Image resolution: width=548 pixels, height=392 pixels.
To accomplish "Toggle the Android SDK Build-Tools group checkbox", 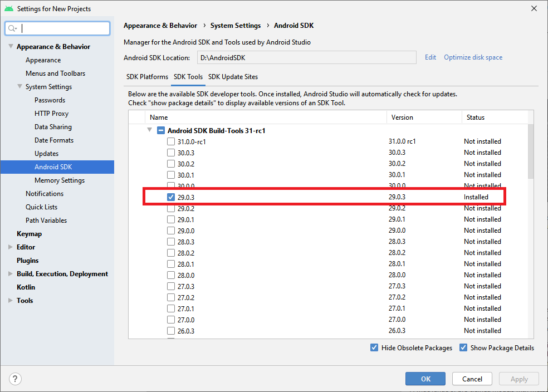I will pos(161,130).
